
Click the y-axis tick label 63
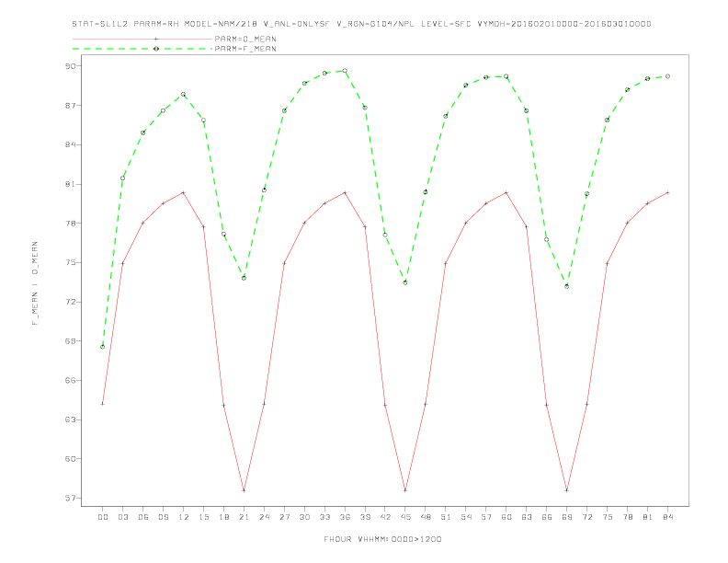tap(71, 419)
